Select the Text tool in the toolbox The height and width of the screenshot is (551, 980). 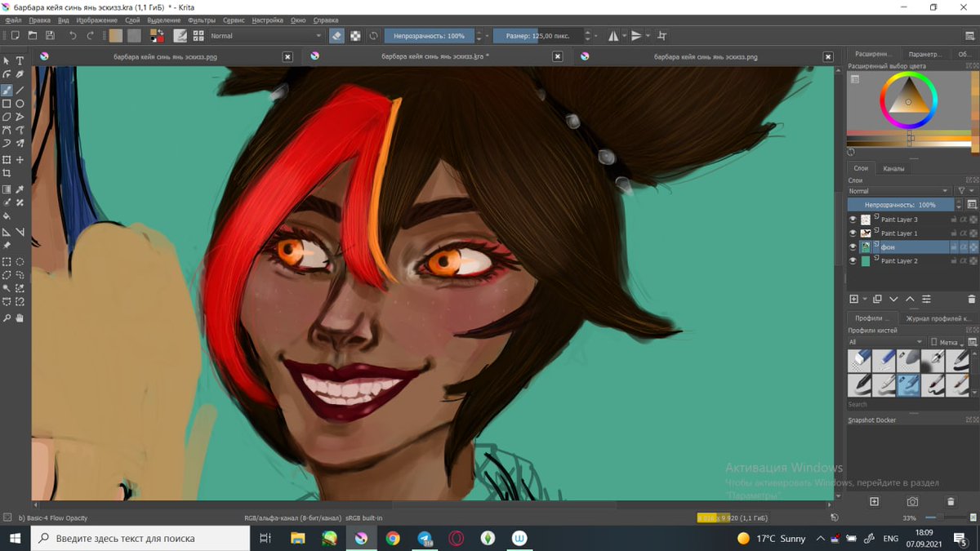click(x=20, y=61)
